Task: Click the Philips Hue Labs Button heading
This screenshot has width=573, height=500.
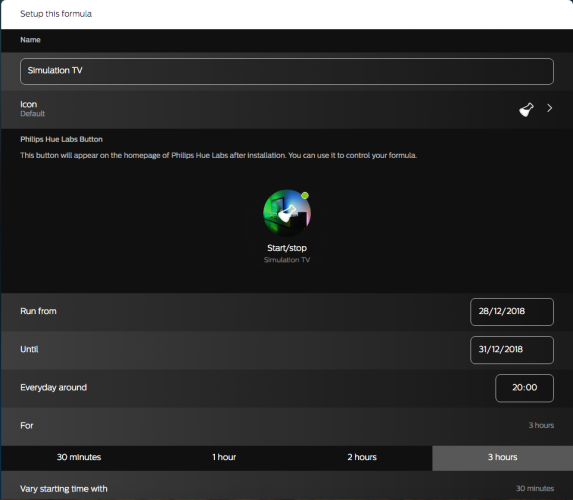Action: click(61, 139)
